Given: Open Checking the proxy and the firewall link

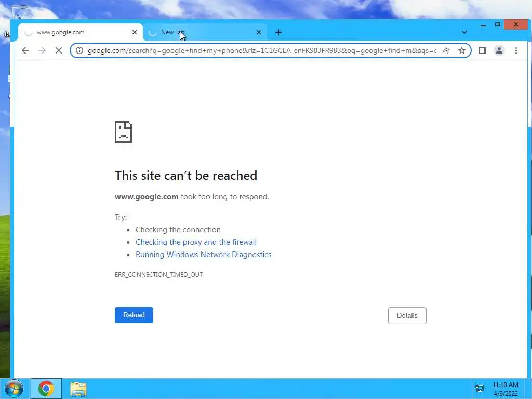Looking at the screenshot, I should 196,242.
